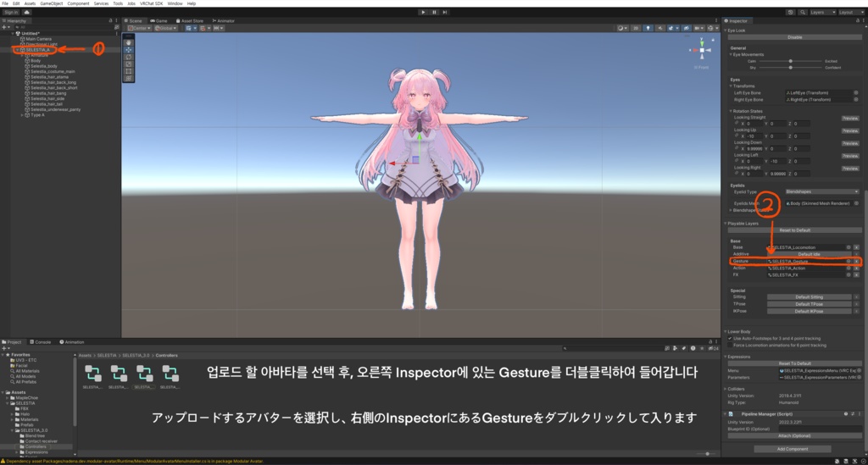Image resolution: width=868 pixels, height=465 pixels.
Task: Open the Layers dropdown
Action: 823,12
